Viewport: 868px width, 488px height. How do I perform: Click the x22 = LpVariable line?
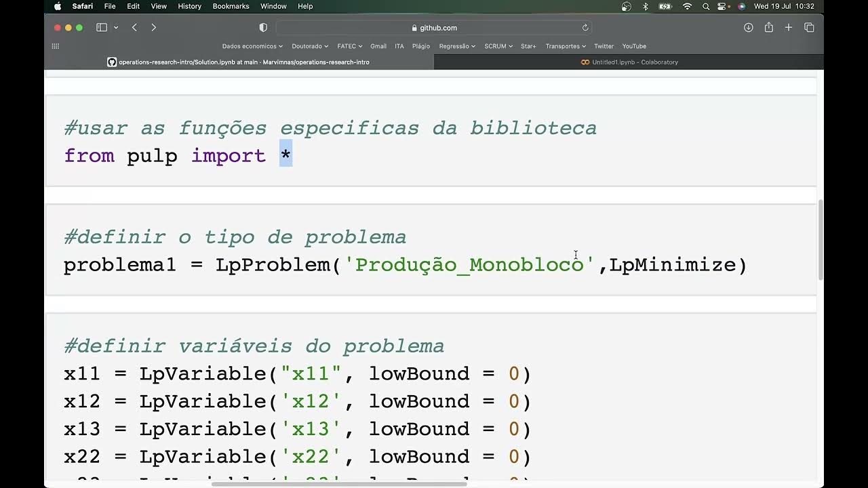[x=297, y=457]
